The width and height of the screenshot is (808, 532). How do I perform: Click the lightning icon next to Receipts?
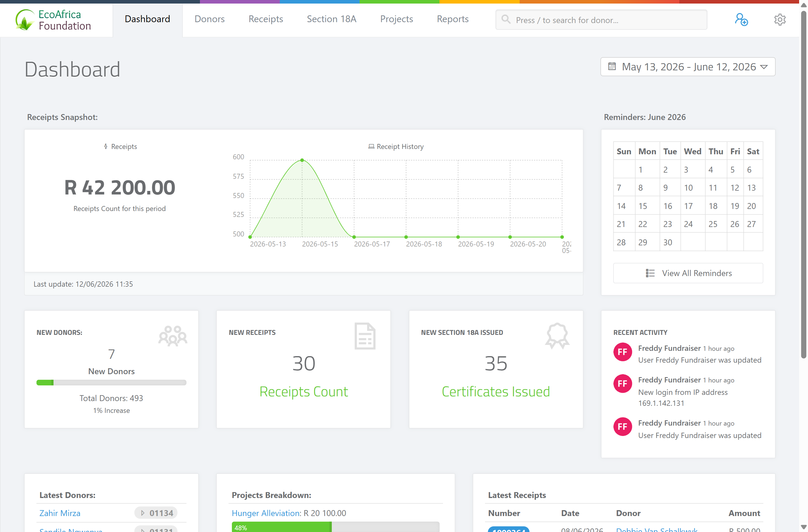(106, 146)
